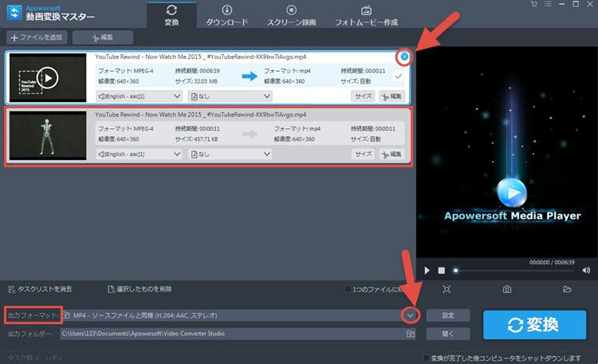Click the ファイルを追加 button
The height and width of the screenshot is (364, 598).
coord(37,37)
